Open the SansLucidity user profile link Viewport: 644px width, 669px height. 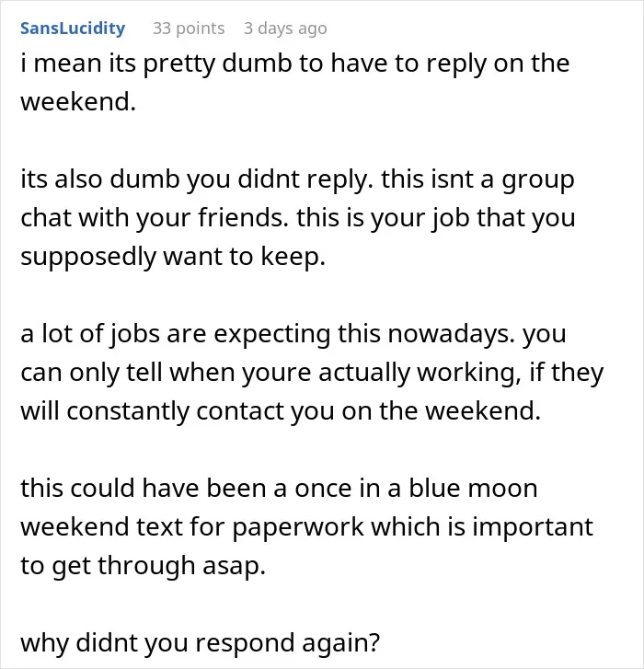(x=73, y=29)
